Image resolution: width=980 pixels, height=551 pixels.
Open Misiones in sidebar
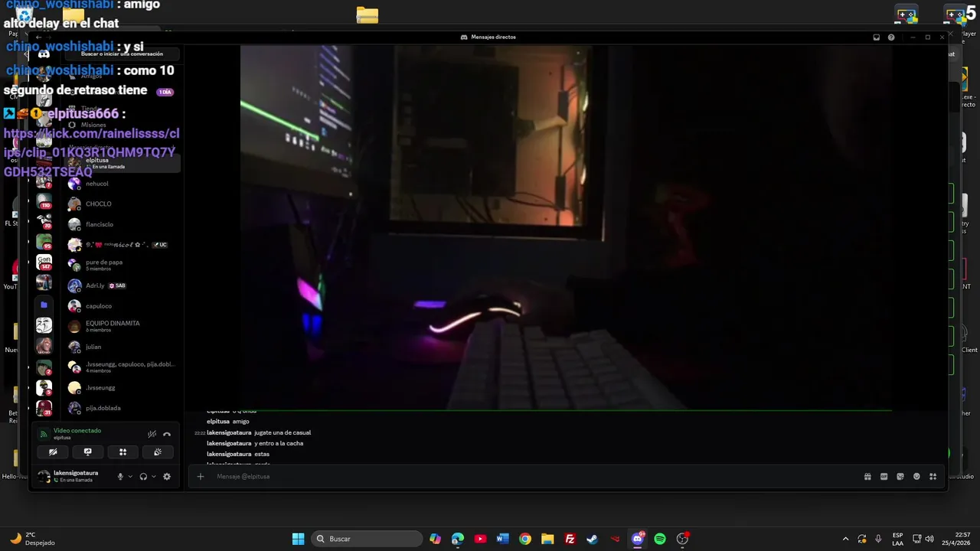point(93,125)
